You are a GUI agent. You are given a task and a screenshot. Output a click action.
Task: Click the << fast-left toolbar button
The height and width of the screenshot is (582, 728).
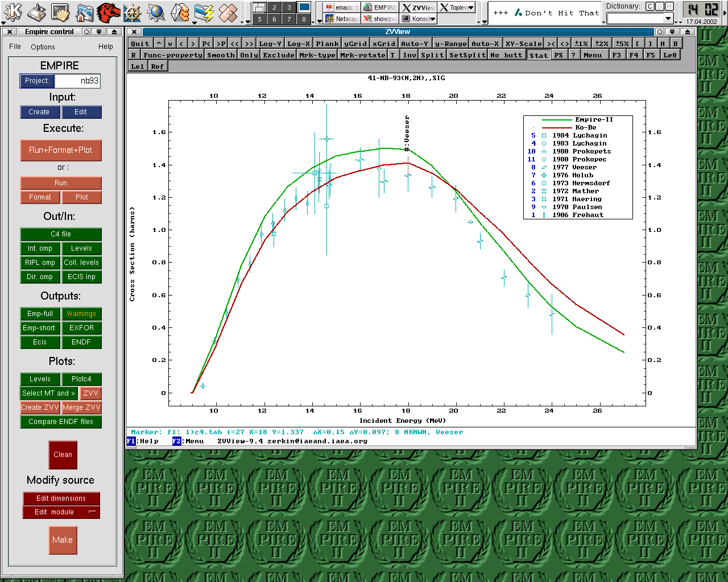click(235, 43)
